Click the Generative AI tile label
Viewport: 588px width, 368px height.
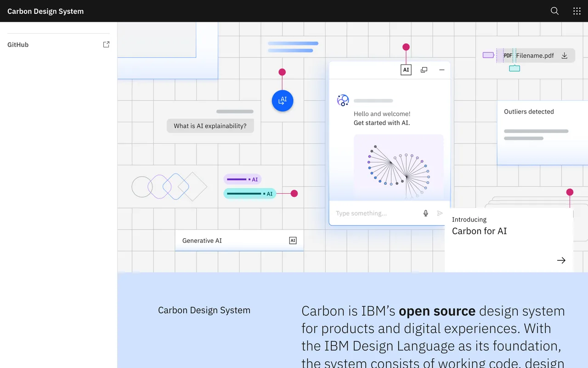(202, 241)
